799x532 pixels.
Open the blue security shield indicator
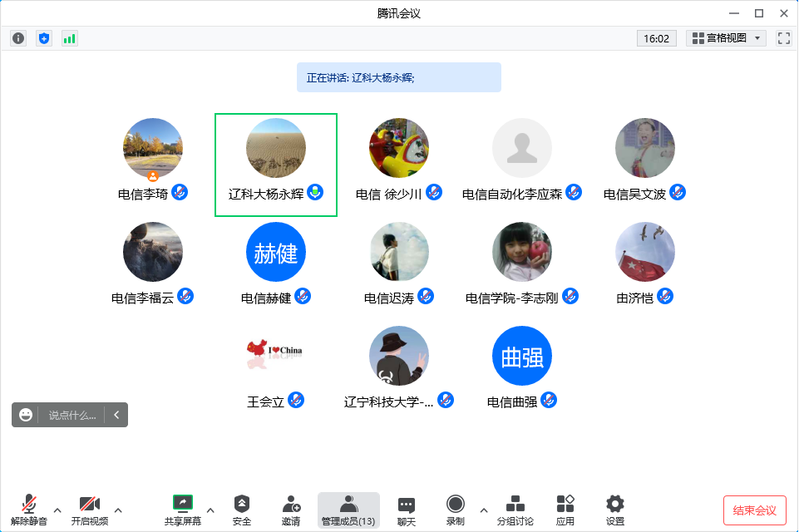[x=44, y=38]
